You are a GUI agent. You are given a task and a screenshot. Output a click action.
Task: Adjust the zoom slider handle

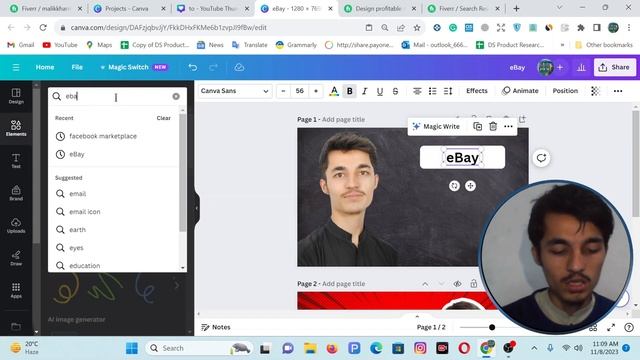click(x=492, y=327)
